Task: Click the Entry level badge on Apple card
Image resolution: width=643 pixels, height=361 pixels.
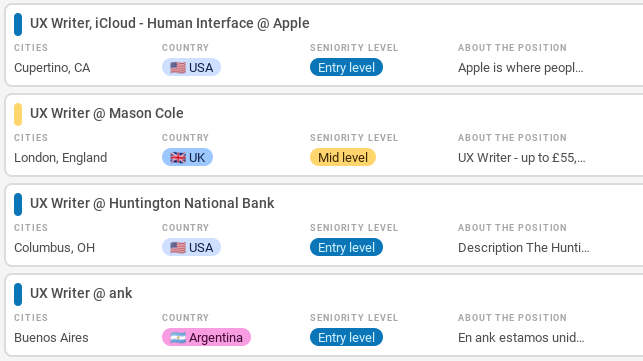Action: 347,67
